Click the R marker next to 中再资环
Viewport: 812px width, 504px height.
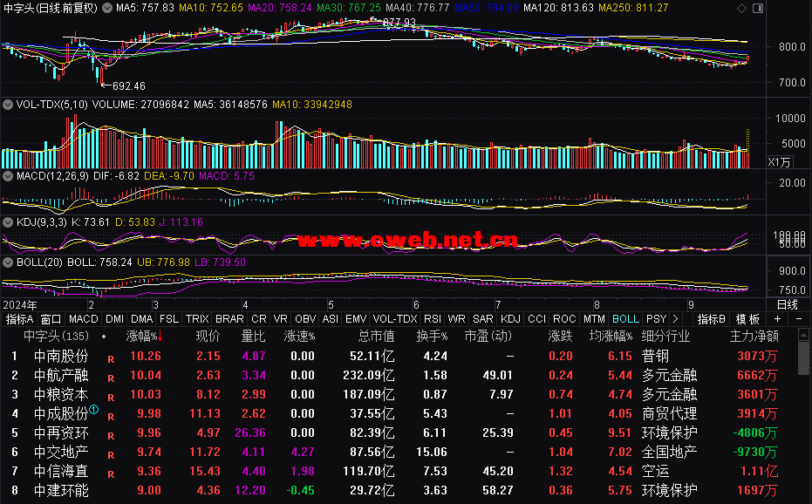tap(111, 436)
